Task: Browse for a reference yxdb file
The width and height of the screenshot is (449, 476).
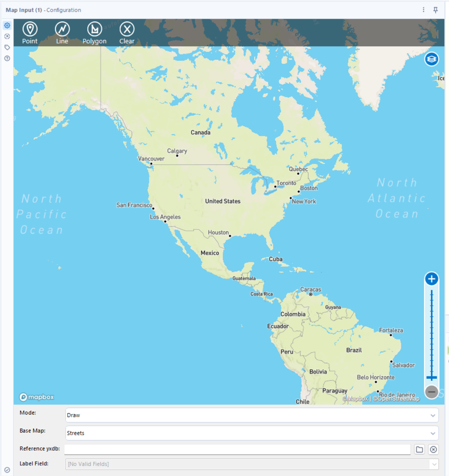Action: click(x=420, y=449)
